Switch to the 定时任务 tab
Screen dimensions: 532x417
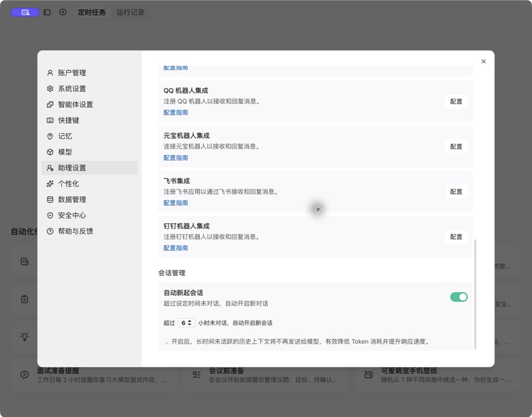coord(92,12)
